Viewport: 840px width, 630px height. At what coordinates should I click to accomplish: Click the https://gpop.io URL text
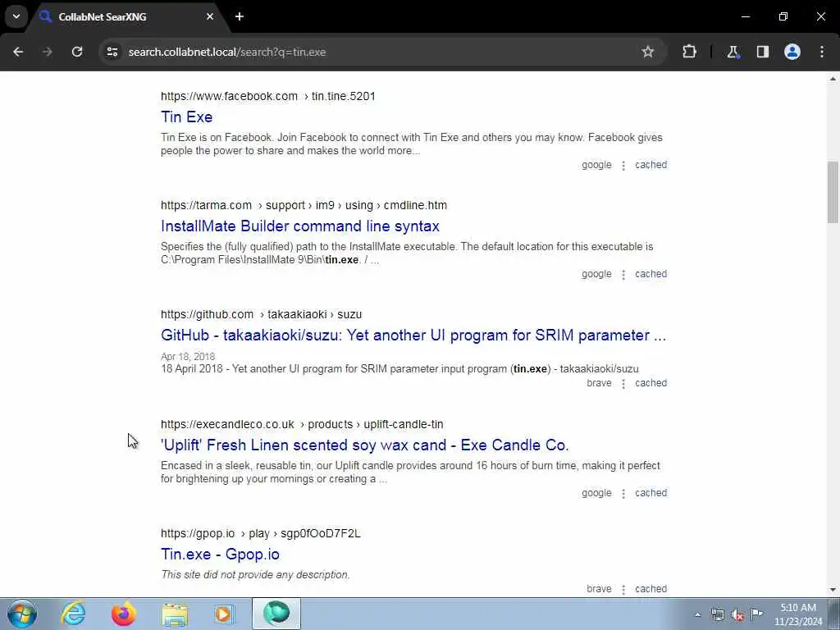point(198,533)
